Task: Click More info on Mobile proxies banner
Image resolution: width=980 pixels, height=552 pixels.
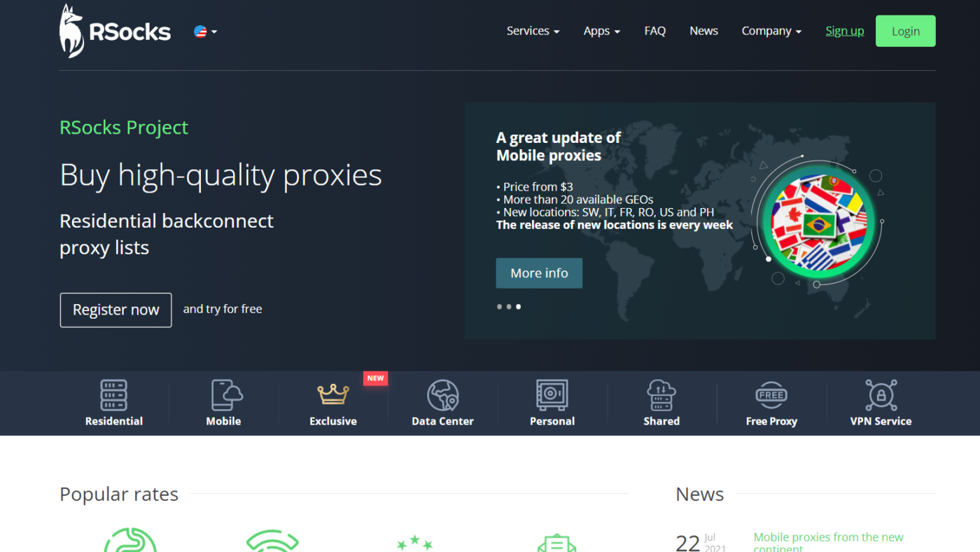Action: (x=539, y=273)
